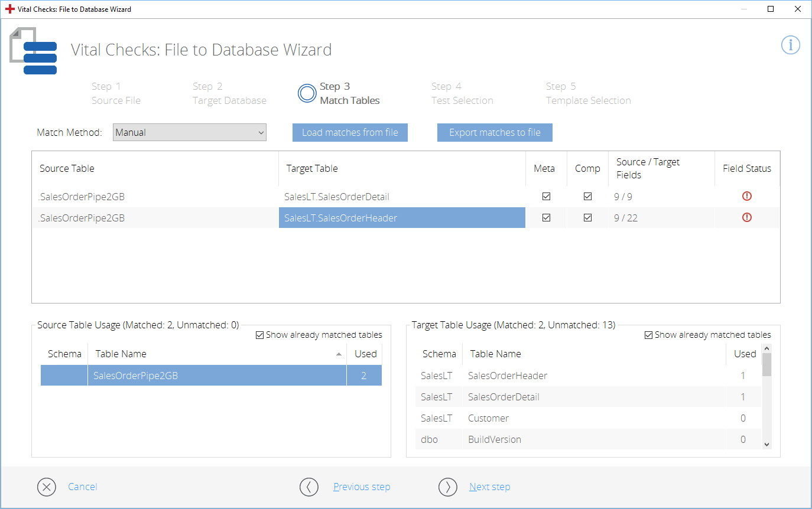Click the Next step arrow icon
The image size is (812, 509).
coord(447,487)
